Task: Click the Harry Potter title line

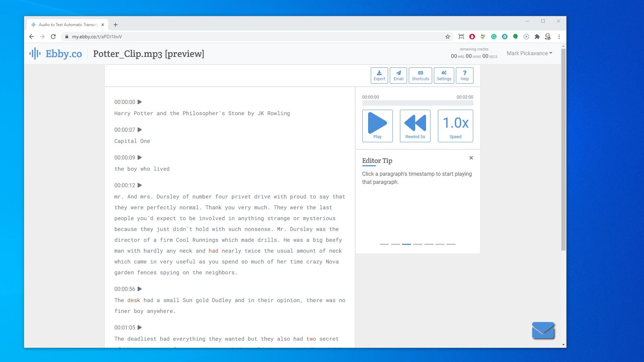Action: pos(202,113)
